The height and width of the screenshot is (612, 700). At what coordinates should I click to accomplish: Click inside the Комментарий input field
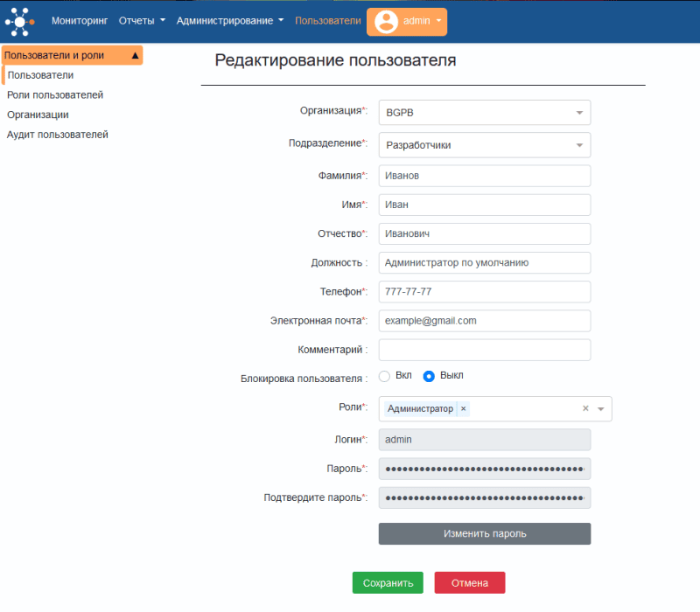(x=484, y=349)
